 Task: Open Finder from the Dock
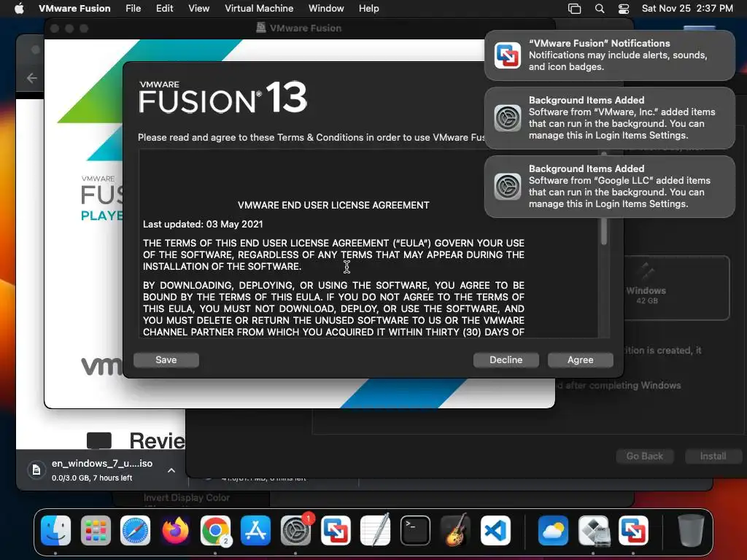coord(55,530)
